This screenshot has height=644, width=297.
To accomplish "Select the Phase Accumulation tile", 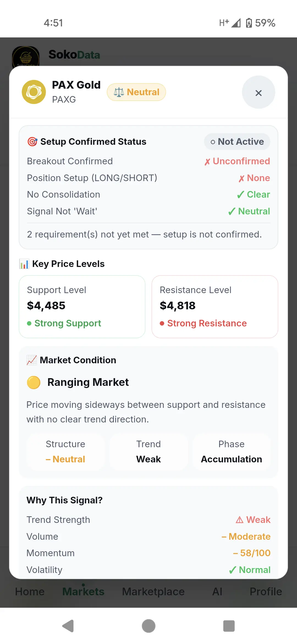I will pos(232,452).
